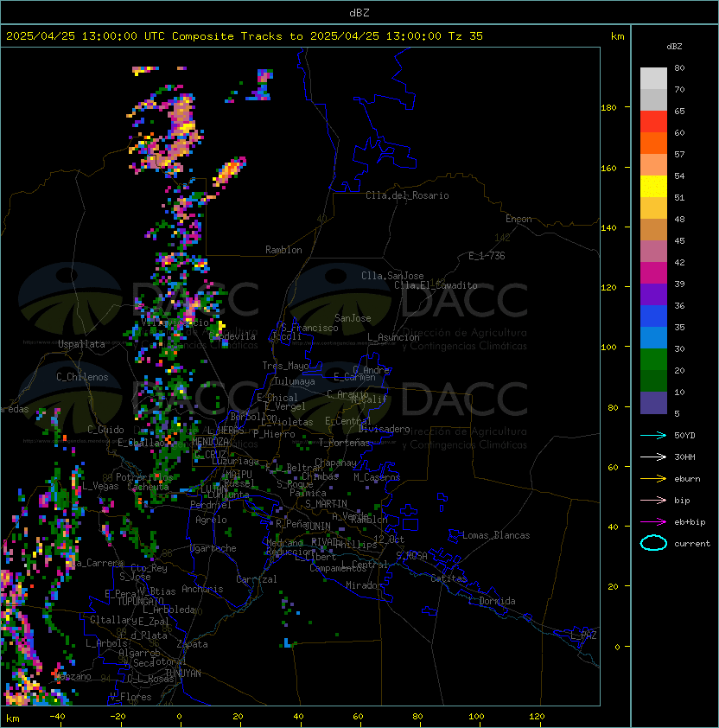Pick the gray 65-70 dBZ swatch
This screenshot has width=719, height=728.
tap(653, 99)
